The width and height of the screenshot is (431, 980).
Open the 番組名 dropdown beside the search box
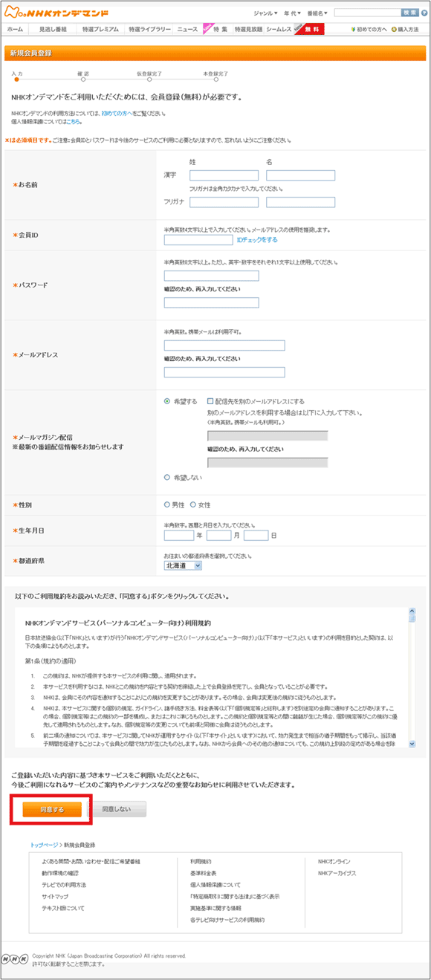(317, 13)
